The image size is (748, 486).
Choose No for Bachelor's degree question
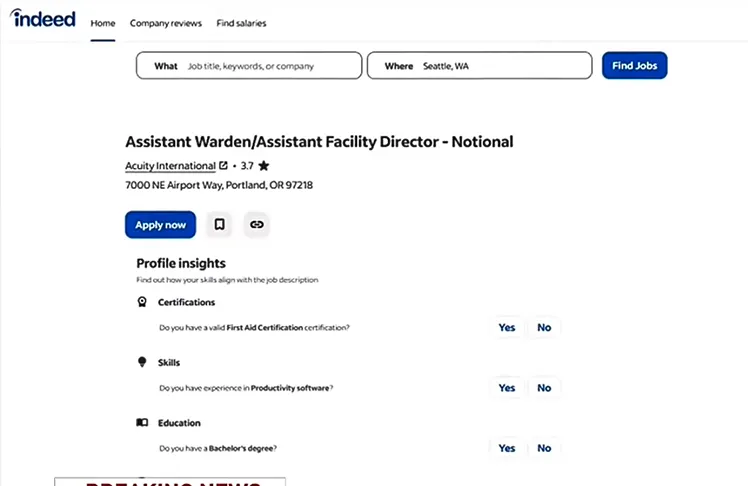tap(544, 448)
